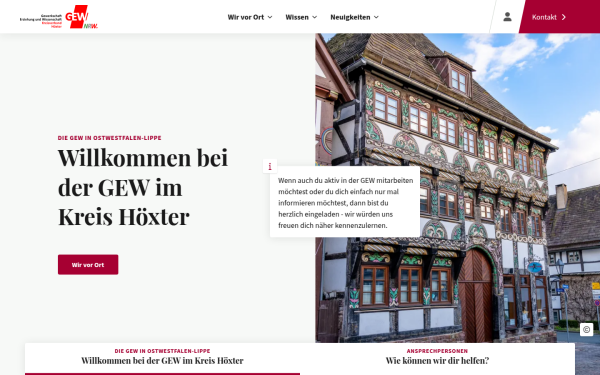
Task: Click the 'DIE GEW IN OSTWESTFALEN-LIPPE' label above the headline
Action: point(109,138)
